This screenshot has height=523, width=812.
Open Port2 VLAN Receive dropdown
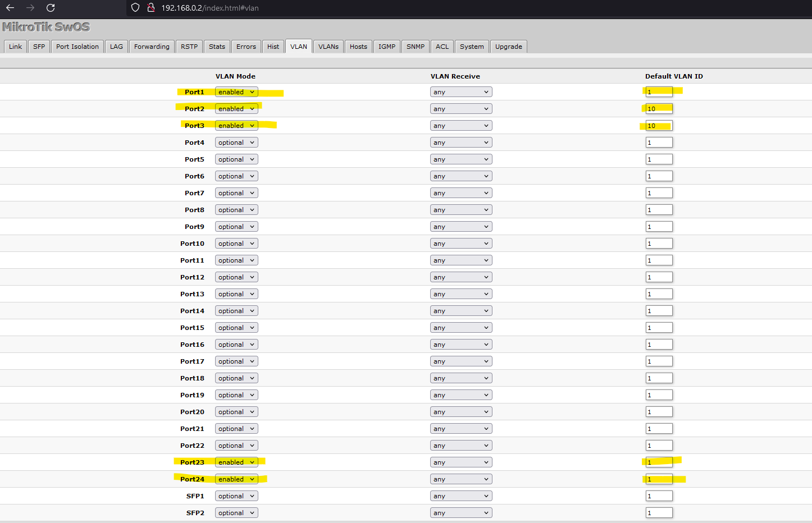tap(461, 109)
